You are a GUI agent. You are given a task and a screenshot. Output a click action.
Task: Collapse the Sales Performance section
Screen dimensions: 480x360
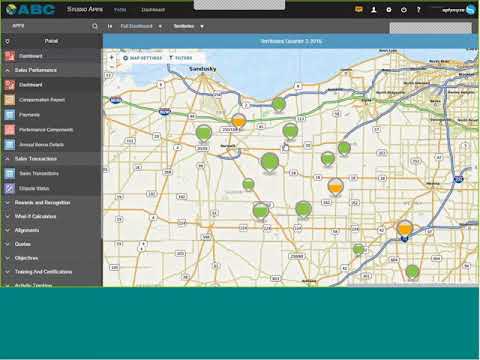click(x=7, y=70)
